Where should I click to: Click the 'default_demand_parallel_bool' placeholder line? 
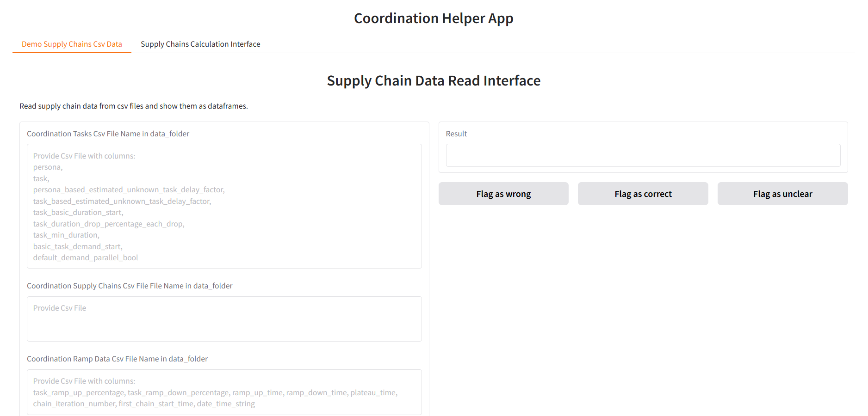pyautogui.click(x=86, y=258)
